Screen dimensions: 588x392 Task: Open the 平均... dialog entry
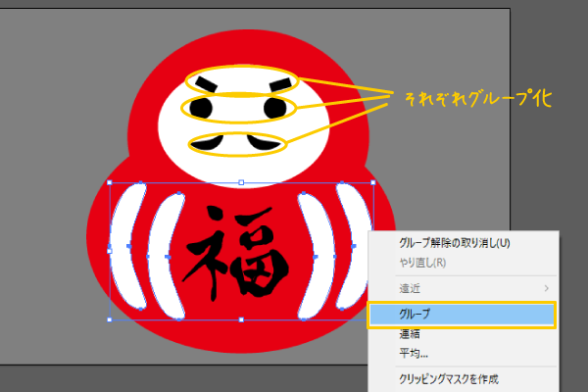(413, 353)
